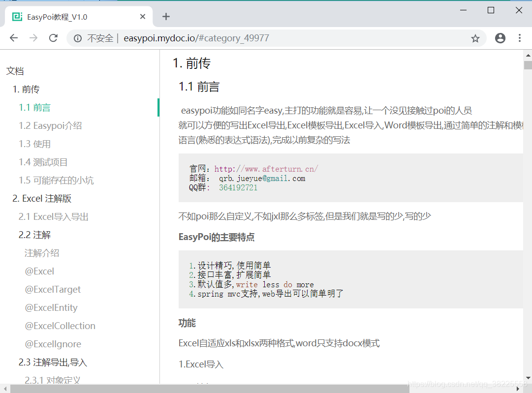Click the 1.1 前言 content heading
The width and height of the screenshot is (532, 393).
click(x=199, y=87)
